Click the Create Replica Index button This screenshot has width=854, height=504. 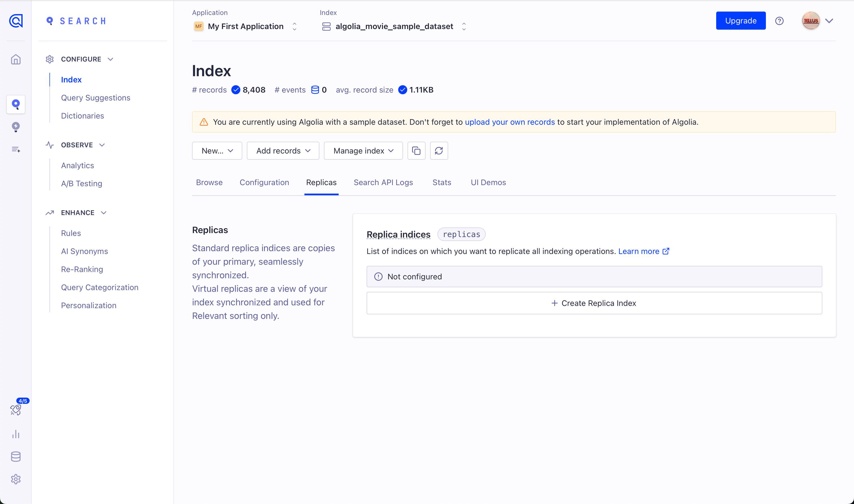[x=594, y=303]
